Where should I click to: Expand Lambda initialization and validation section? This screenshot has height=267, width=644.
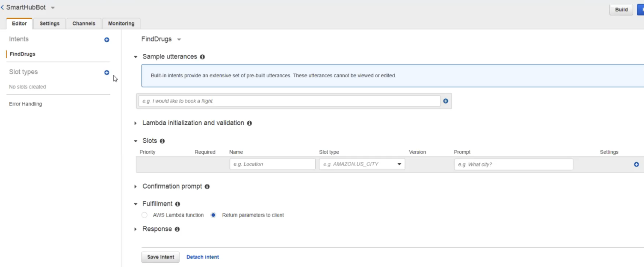136,123
